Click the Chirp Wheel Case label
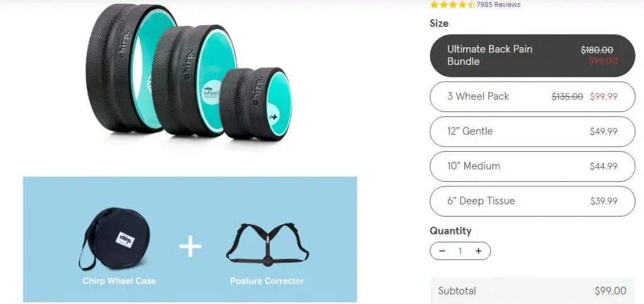This screenshot has height=304, width=644. (x=119, y=281)
